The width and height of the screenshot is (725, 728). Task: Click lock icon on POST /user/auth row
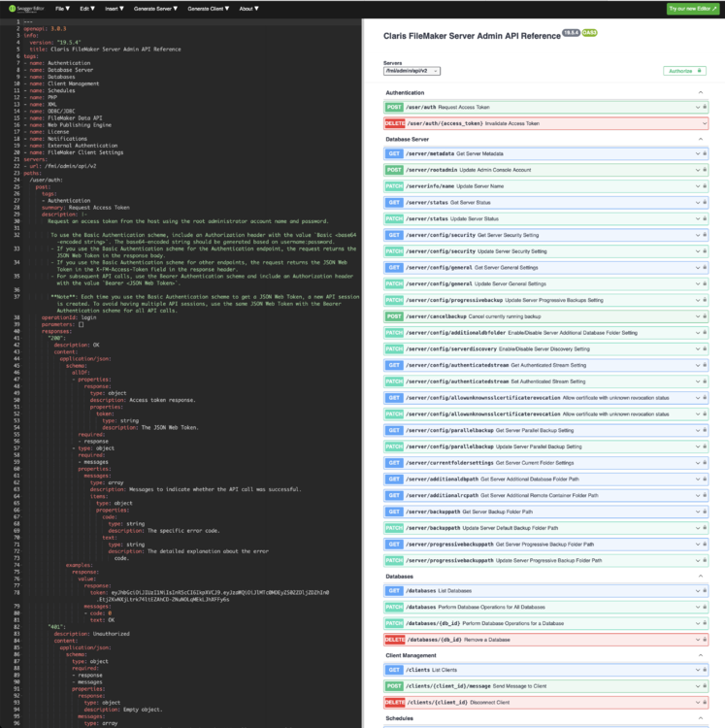705,107
